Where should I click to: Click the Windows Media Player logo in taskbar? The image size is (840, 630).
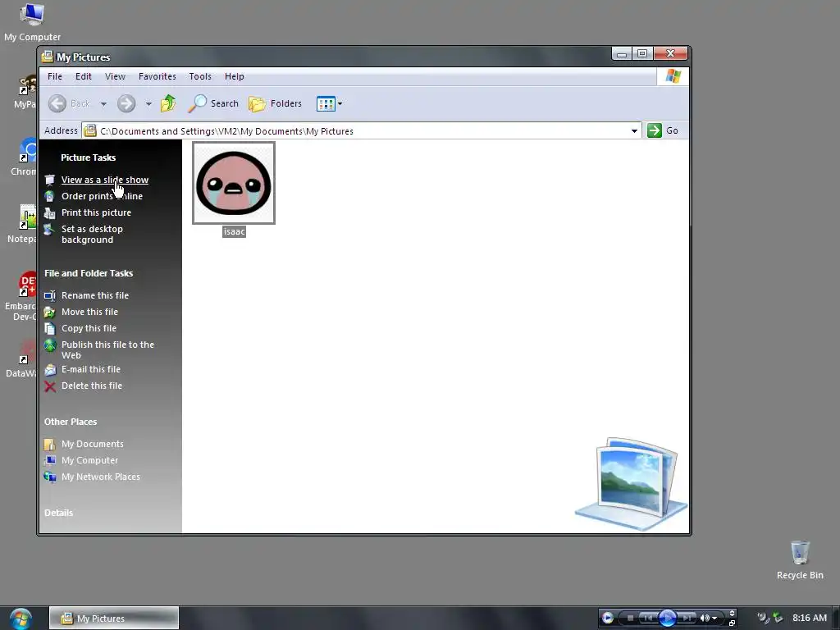pyautogui.click(x=608, y=618)
